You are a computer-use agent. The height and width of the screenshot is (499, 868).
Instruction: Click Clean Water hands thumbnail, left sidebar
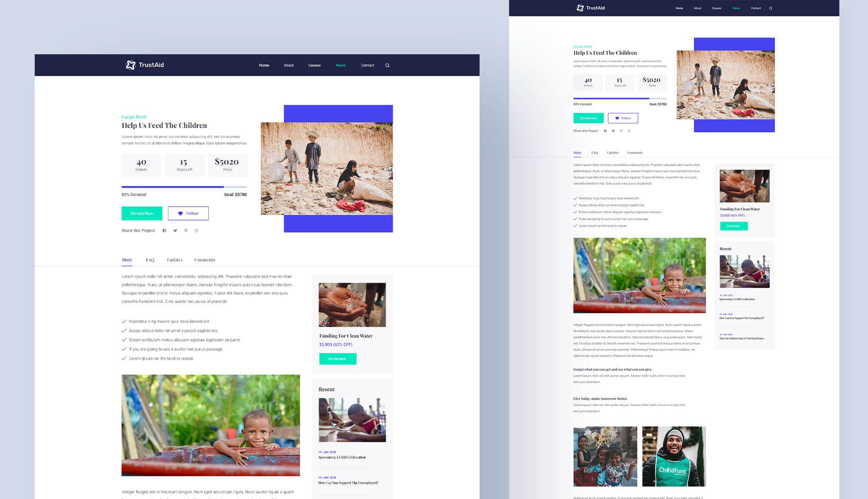tap(352, 305)
